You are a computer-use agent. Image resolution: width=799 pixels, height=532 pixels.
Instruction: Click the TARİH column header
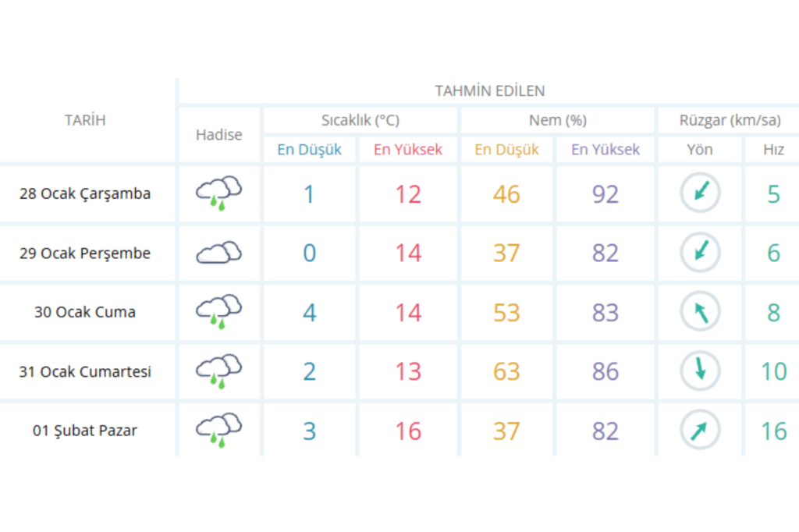[x=85, y=120]
